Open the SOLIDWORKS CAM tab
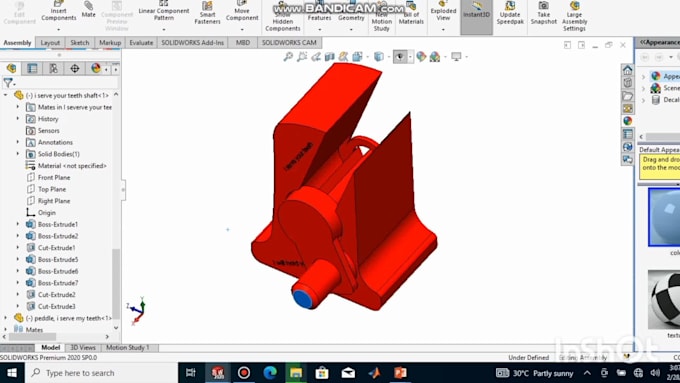 coord(289,43)
